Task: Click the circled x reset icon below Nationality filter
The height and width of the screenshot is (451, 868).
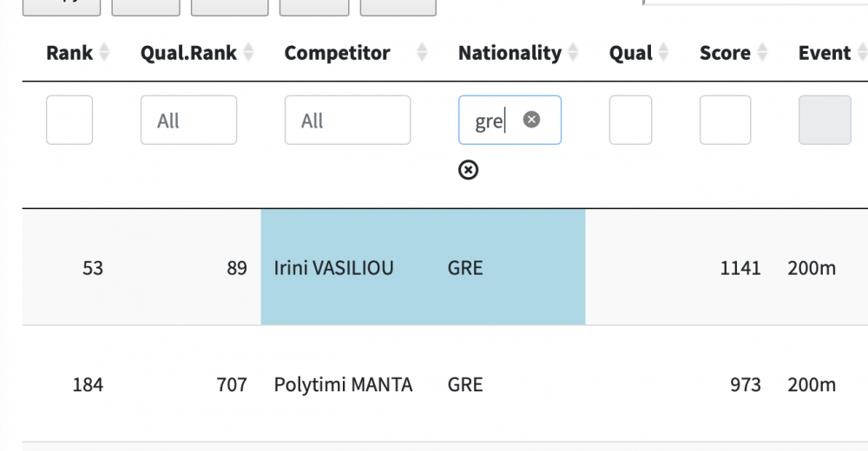Action: 468,170
